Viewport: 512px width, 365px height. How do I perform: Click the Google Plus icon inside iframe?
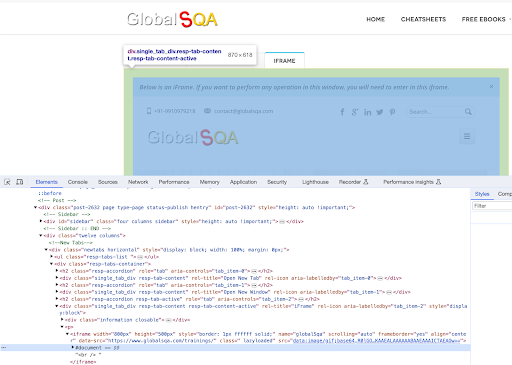point(355,112)
